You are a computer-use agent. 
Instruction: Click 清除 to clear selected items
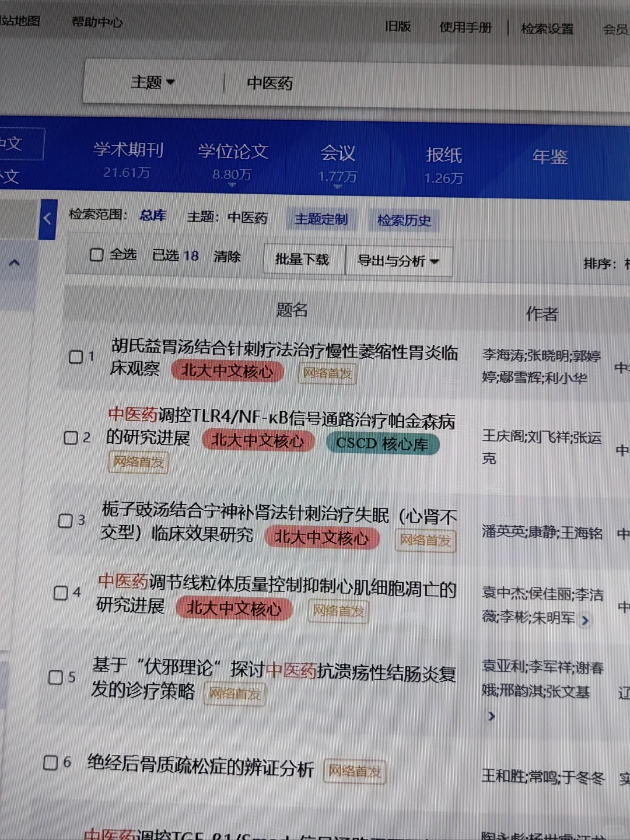227,257
